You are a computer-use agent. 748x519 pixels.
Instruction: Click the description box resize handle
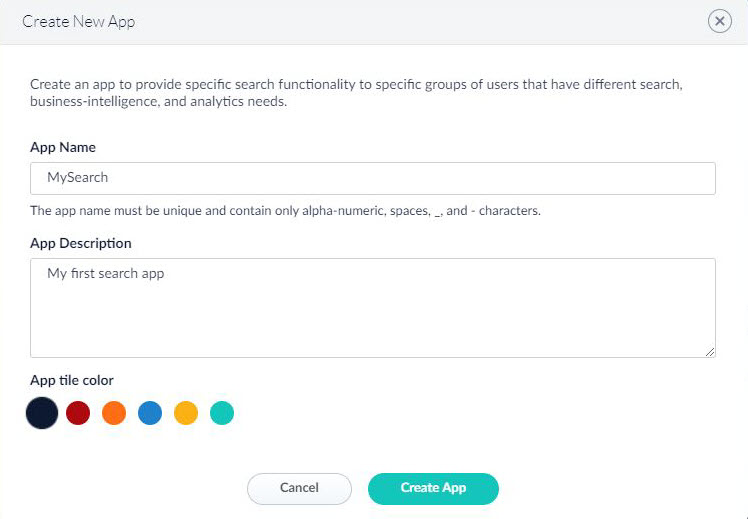point(710,352)
